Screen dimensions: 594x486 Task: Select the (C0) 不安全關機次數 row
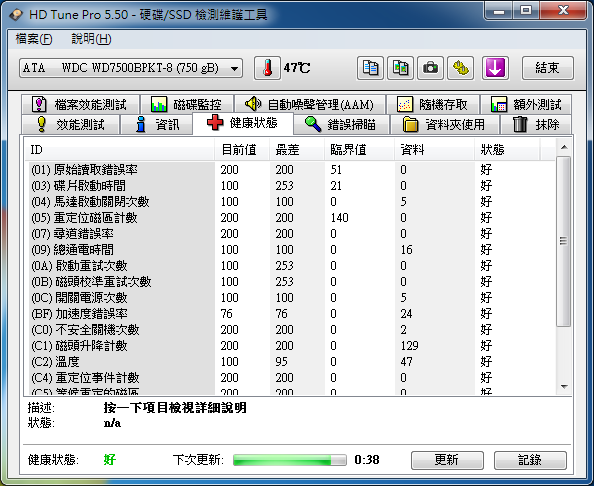pyautogui.click(x=292, y=330)
